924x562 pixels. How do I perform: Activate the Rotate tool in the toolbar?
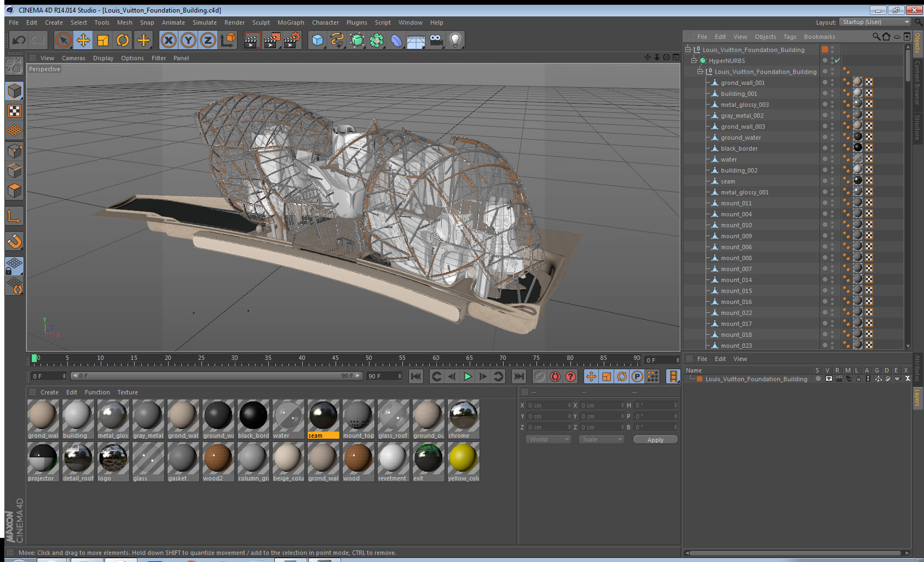click(x=123, y=40)
